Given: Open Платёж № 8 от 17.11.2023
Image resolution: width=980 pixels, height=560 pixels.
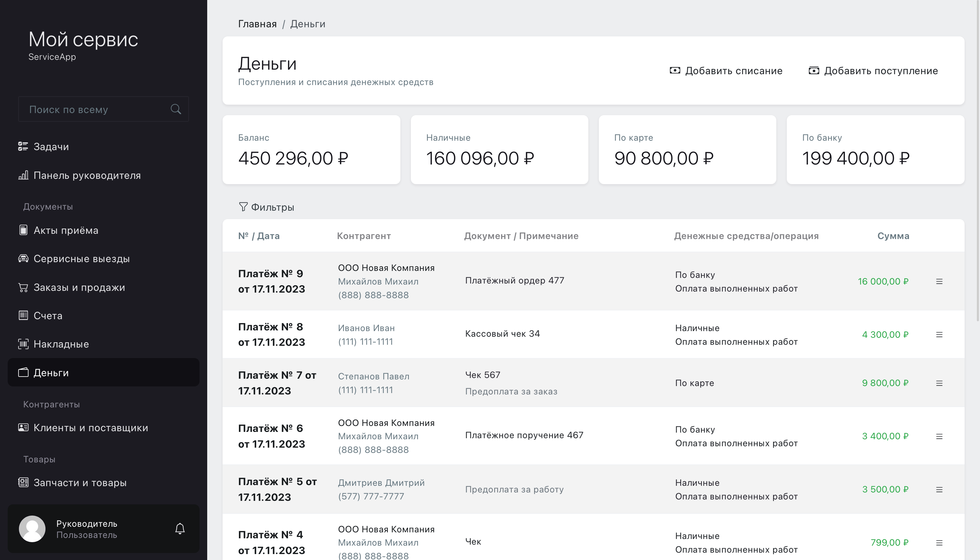Looking at the screenshot, I should tap(272, 334).
